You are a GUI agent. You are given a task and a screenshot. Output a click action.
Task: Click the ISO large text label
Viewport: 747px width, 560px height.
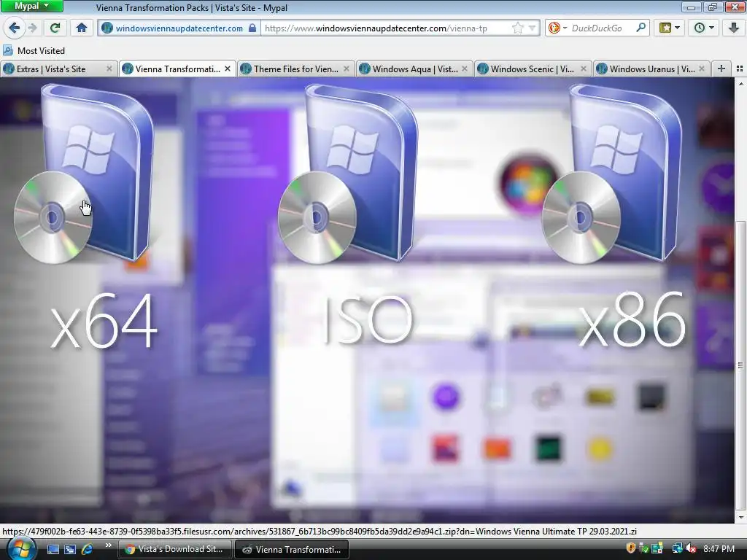coord(368,320)
